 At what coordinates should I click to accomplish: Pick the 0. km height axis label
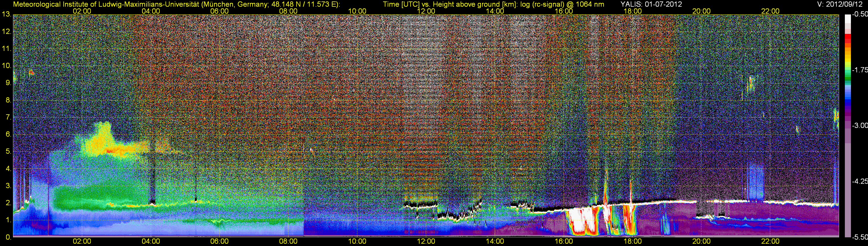(x=8, y=237)
